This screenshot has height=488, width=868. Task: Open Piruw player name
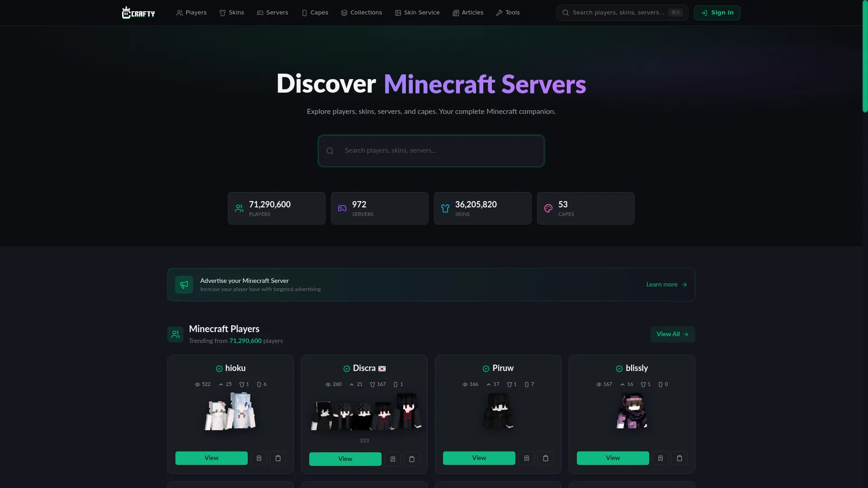[x=503, y=368]
